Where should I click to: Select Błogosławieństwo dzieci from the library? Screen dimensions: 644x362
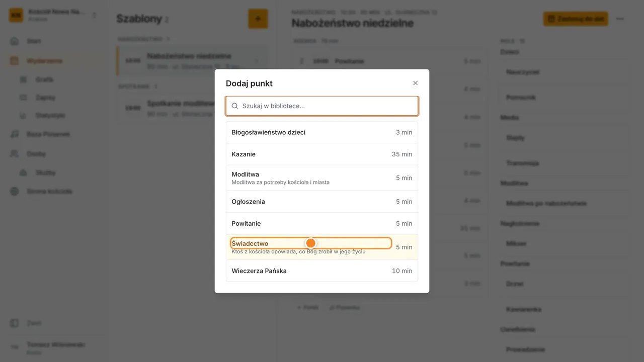tap(322, 132)
